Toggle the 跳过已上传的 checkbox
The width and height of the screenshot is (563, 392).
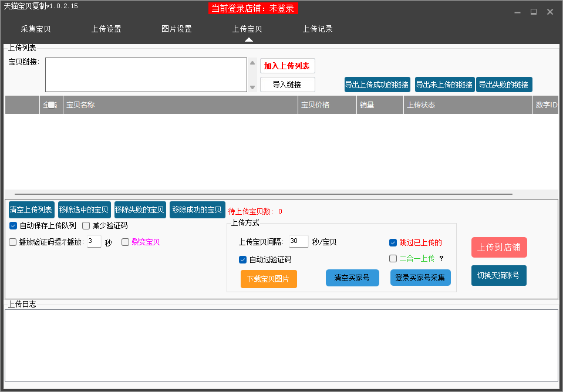pyautogui.click(x=393, y=242)
